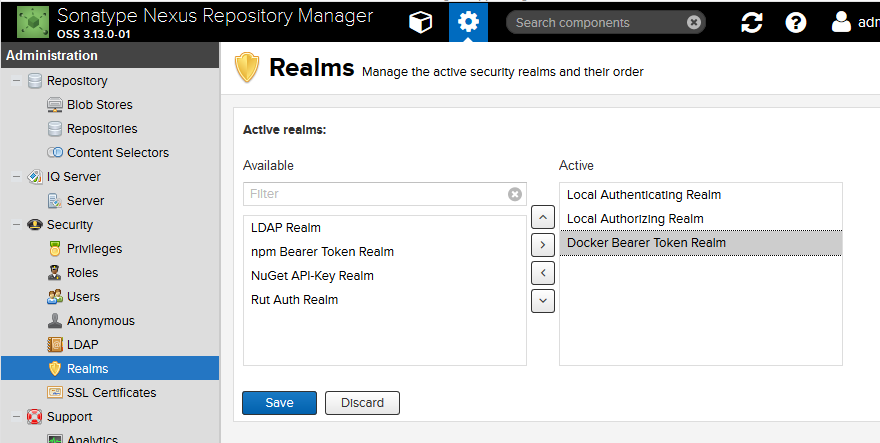Viewport: 880px width, 443px height.
Task: Save the realm configuration
Action: tap(279, 402)
